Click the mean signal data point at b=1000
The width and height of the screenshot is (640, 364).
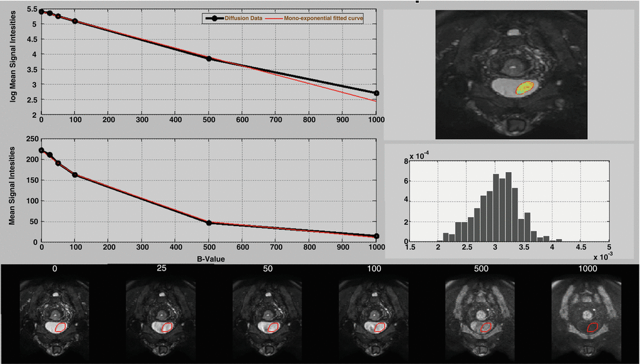coord(376,236)
